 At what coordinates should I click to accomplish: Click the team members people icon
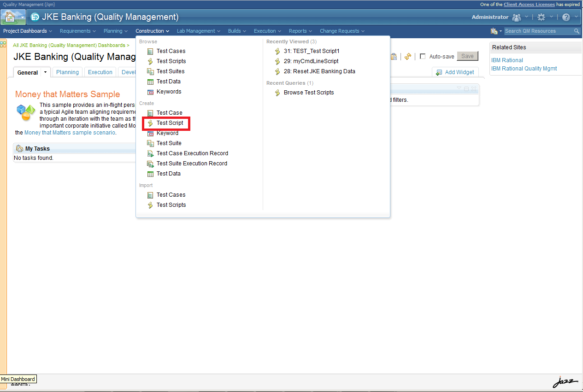[516, 18]
